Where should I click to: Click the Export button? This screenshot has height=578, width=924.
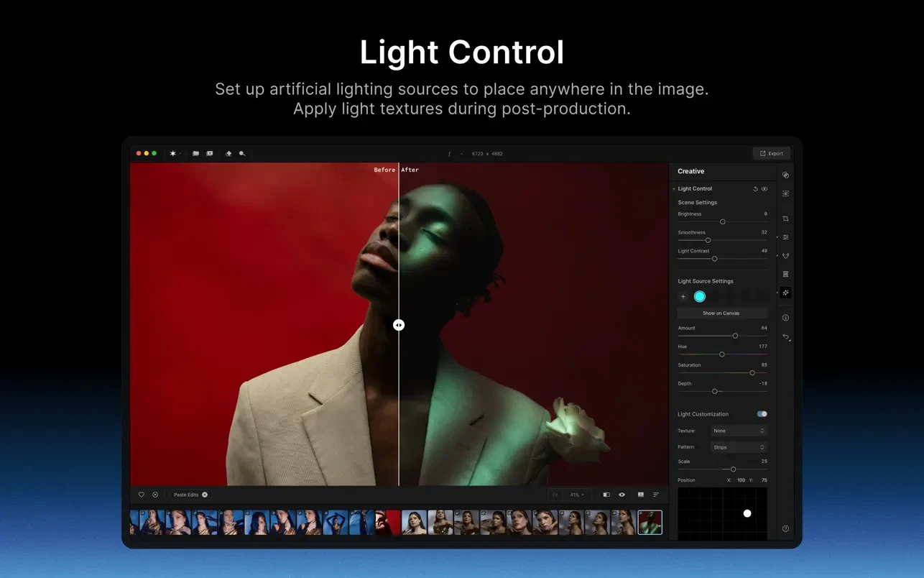tap(771, 154)
